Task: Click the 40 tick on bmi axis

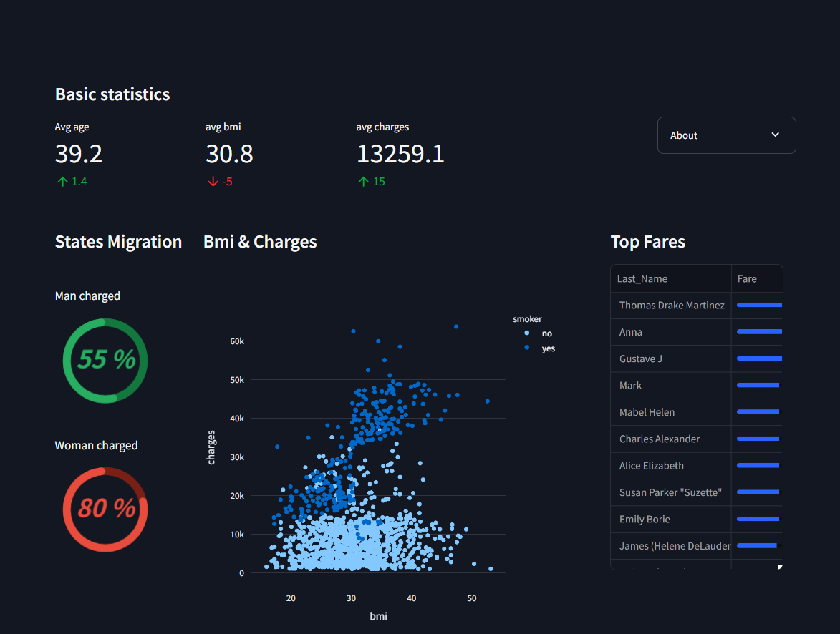Action: click(x=412, y=598)
